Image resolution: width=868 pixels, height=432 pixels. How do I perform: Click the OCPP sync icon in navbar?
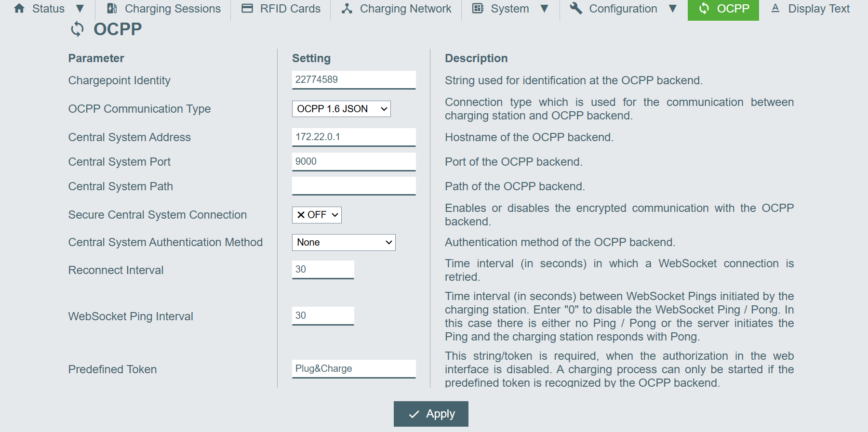pyautogui.click(x=704, y=9)
